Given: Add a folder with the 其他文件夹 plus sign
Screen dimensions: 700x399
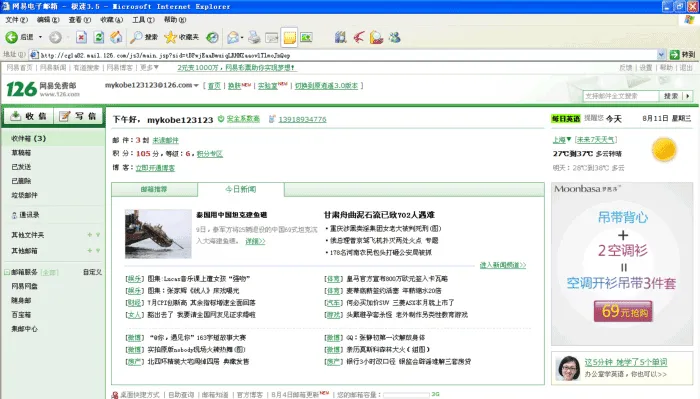Looking at the screenshot, I should (90, 235).
